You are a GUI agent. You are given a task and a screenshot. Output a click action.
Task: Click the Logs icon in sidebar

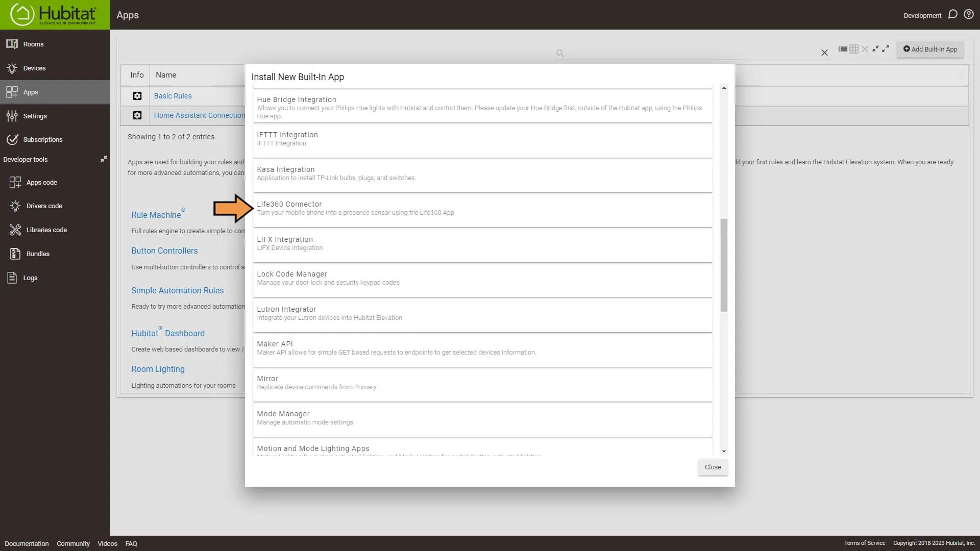tap(13, 277)
